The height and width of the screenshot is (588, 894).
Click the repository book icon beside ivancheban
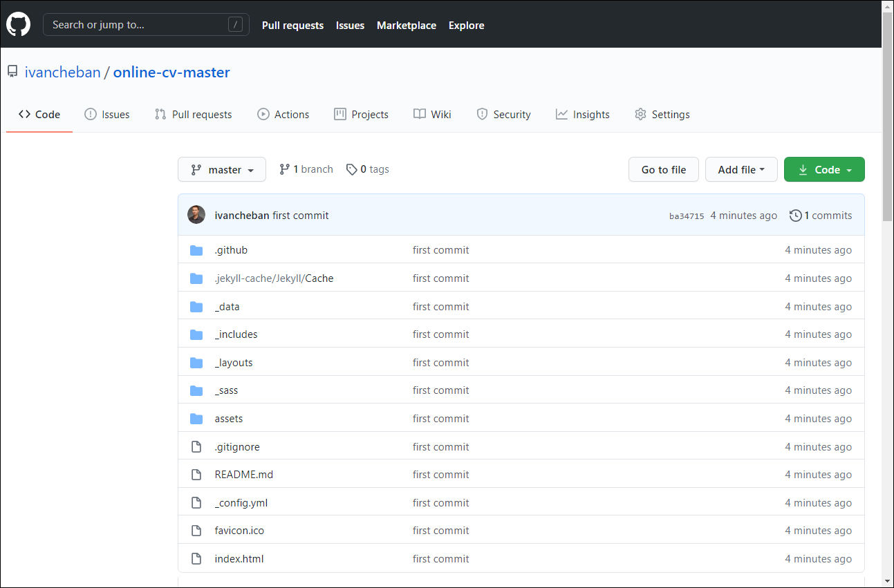[x=12, y=72]
